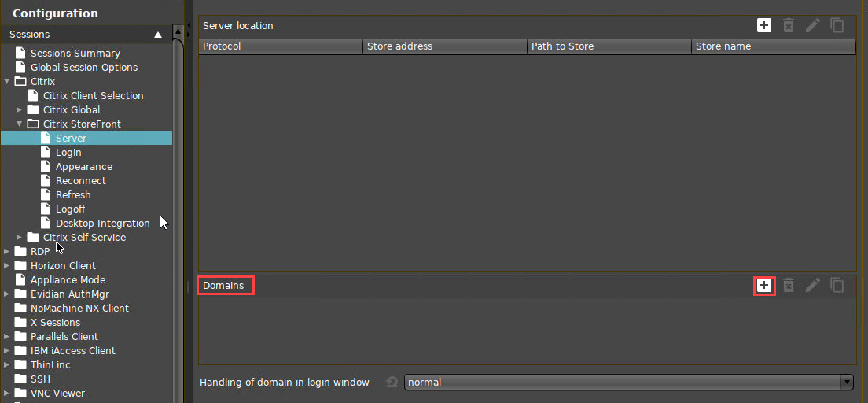Collapse the Citrix StoreFront tree node

tap(20, 124)
